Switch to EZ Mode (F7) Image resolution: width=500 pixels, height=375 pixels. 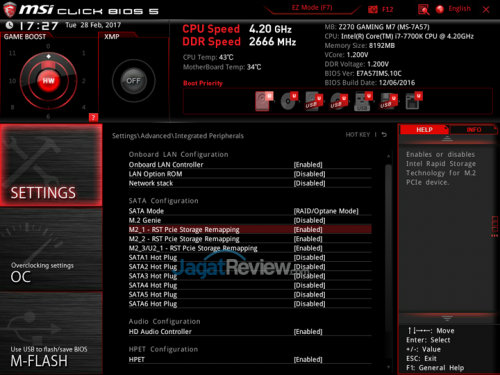point(312,8)
